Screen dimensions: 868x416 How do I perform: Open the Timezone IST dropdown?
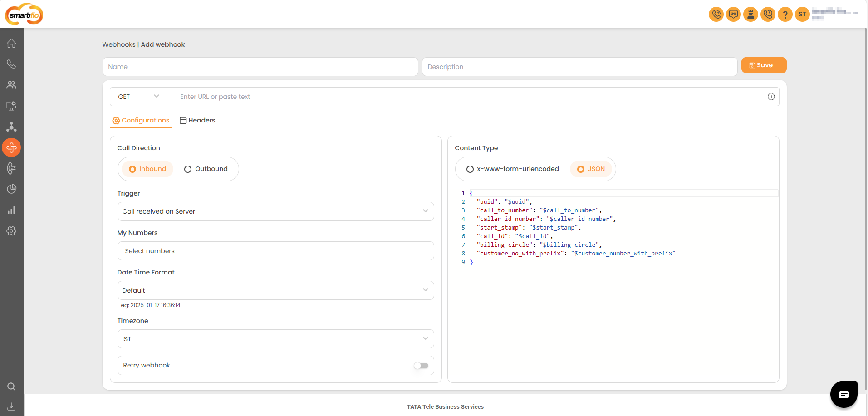(276, 339)
